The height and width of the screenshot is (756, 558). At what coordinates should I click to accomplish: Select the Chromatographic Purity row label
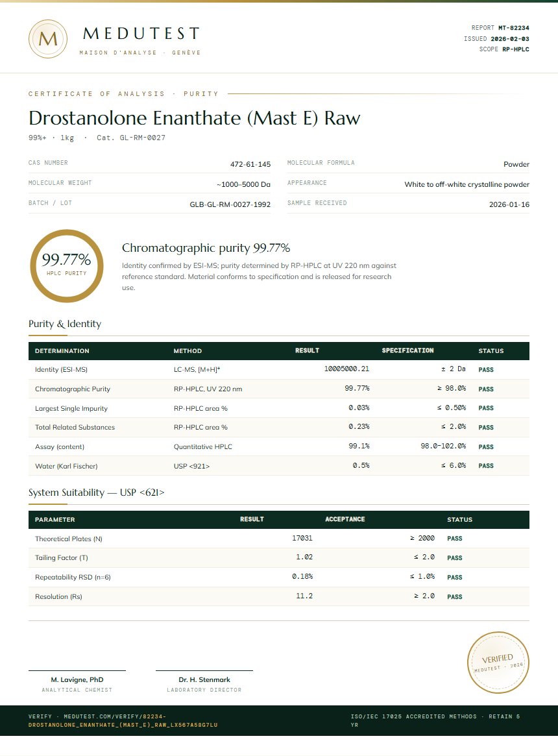72,389
